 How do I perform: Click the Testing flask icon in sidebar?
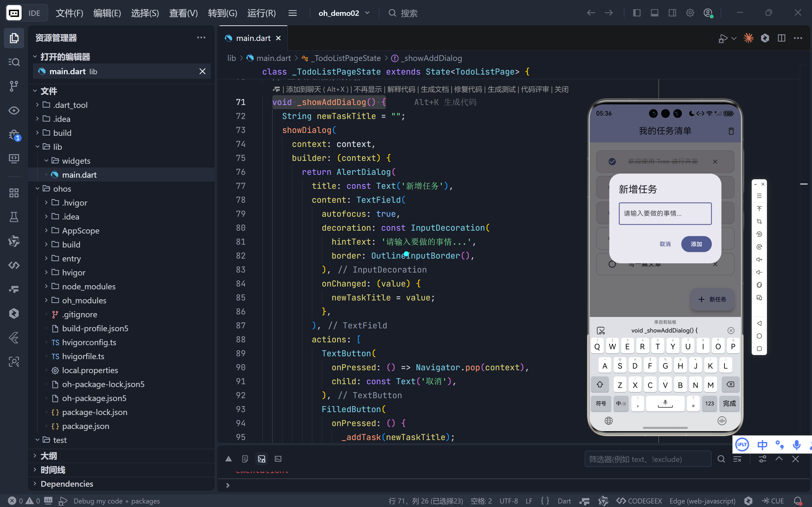coord(14,217)
